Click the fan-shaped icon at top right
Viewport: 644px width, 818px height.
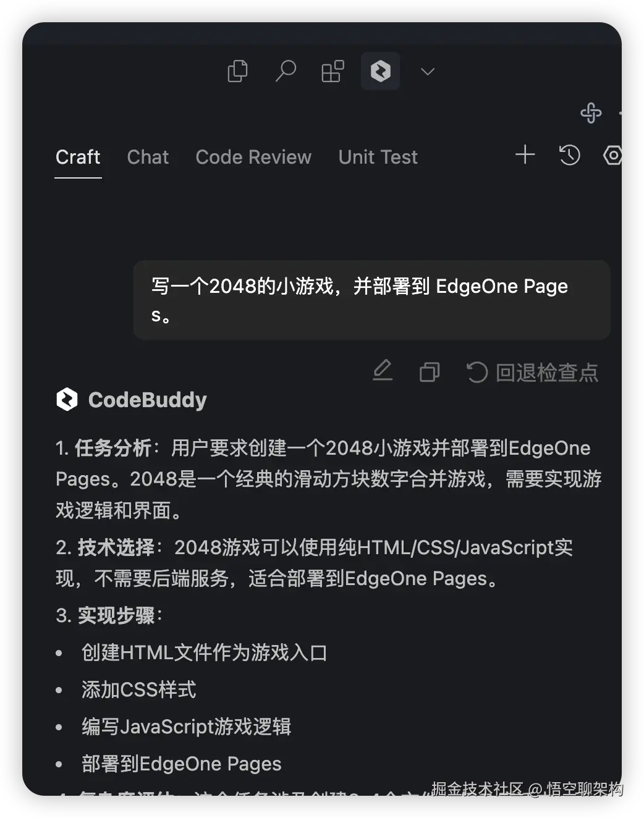tap(591, 112)
